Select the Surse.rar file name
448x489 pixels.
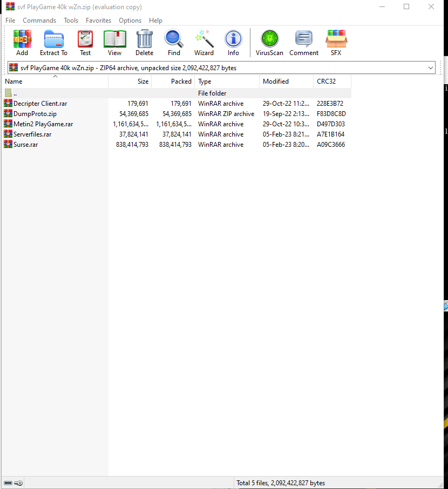25,145
